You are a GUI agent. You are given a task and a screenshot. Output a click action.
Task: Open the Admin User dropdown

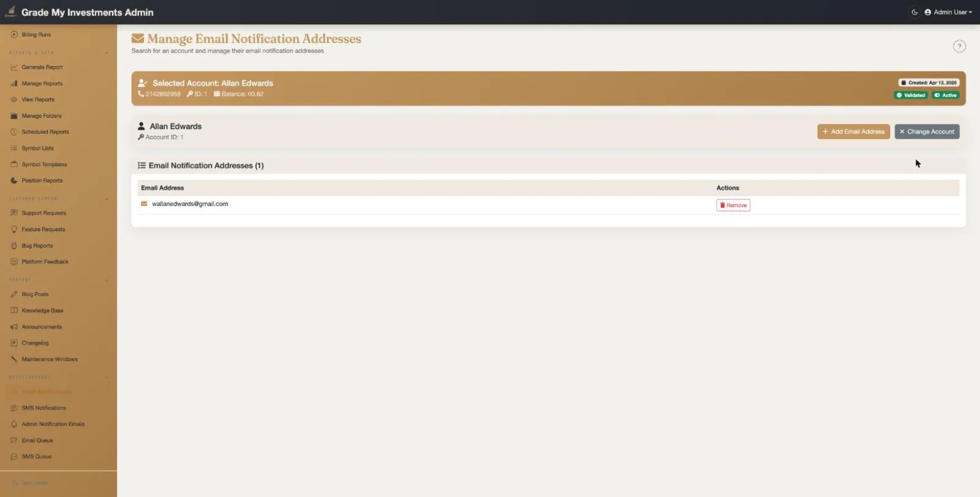click(948, 12)
